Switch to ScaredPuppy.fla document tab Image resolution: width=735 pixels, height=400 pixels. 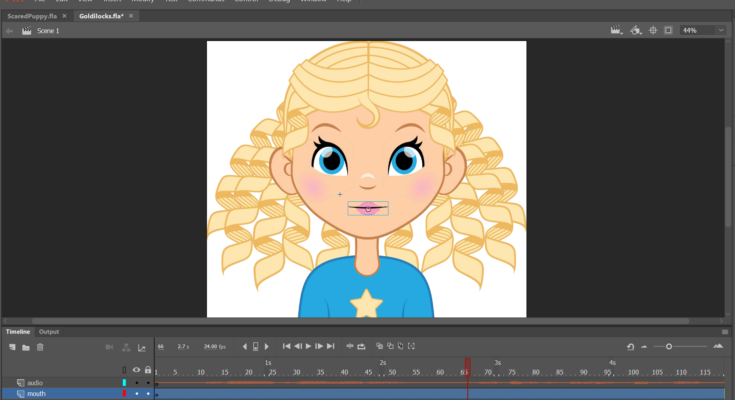pyautogui.click(x=32, y=16)
